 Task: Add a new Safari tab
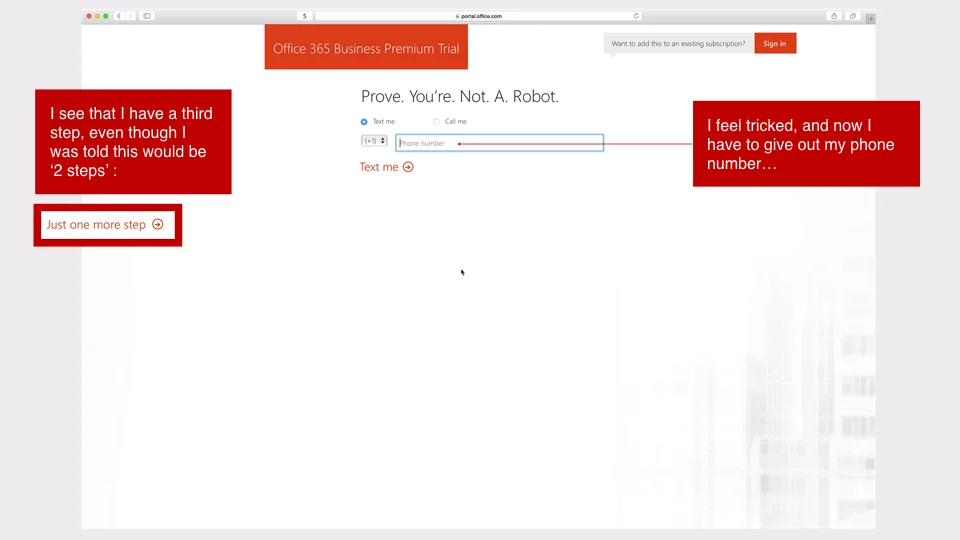[x=871, y=18]
